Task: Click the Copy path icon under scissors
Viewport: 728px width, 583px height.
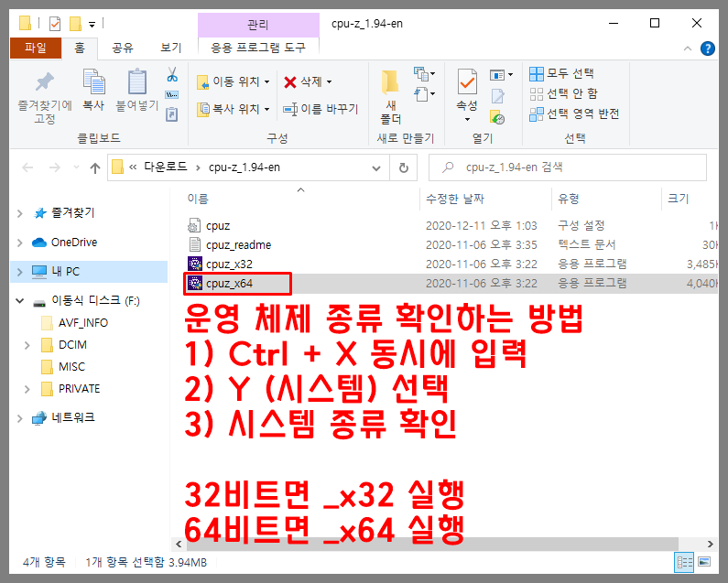Action: [172, 94]
